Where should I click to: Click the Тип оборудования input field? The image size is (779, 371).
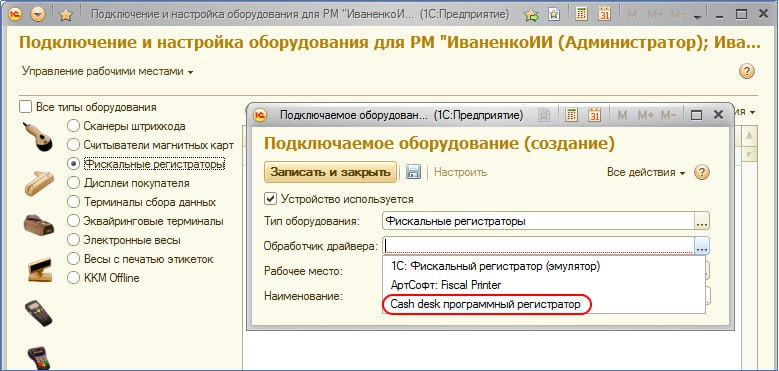539,221
